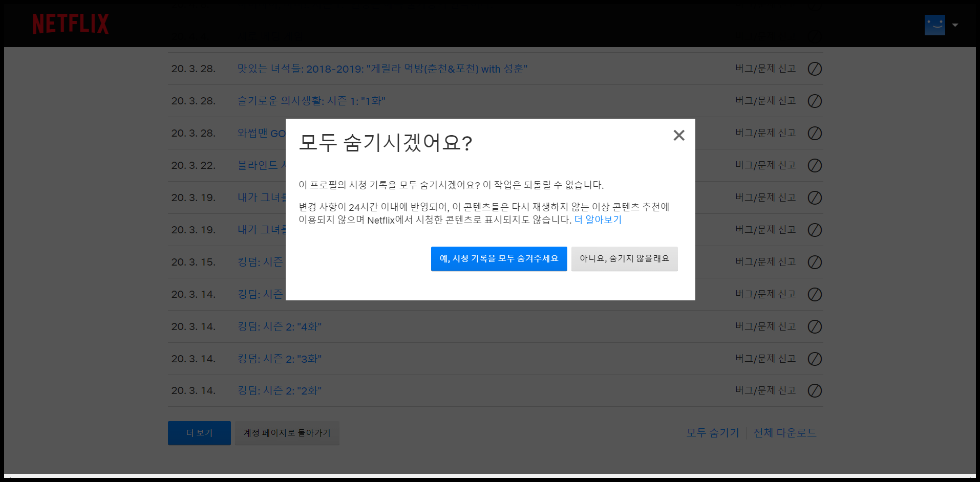The width and height of the screenshot is (980, 482).
Task: Confirm with 예, 시청 기록을 모두 숨겨주세요
Action: 499,259
